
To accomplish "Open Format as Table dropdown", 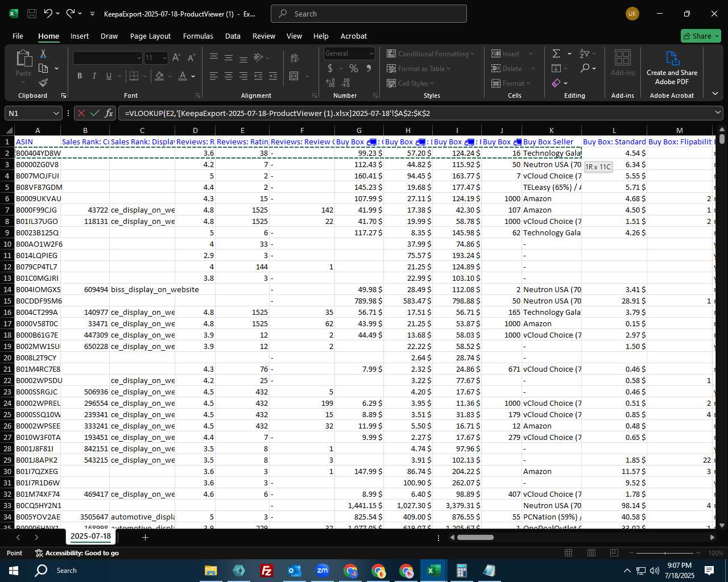I will click(419, 68).
